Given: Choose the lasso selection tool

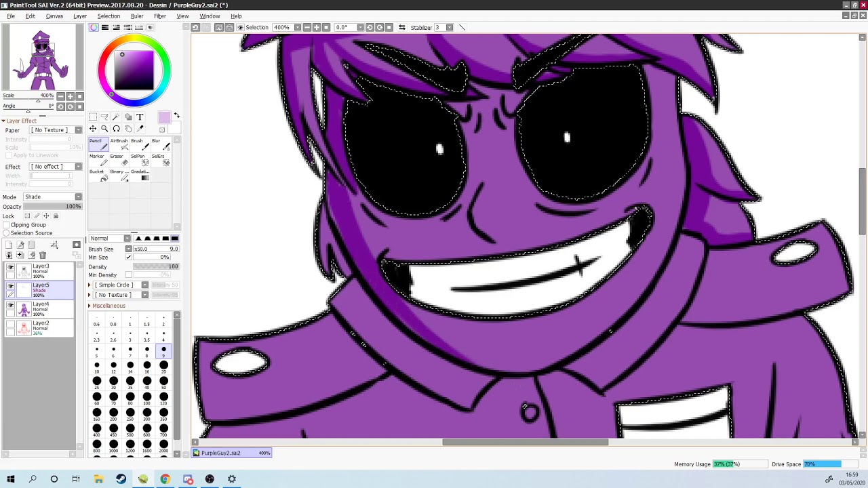Looking at the screenshot, I should point(104,117).
